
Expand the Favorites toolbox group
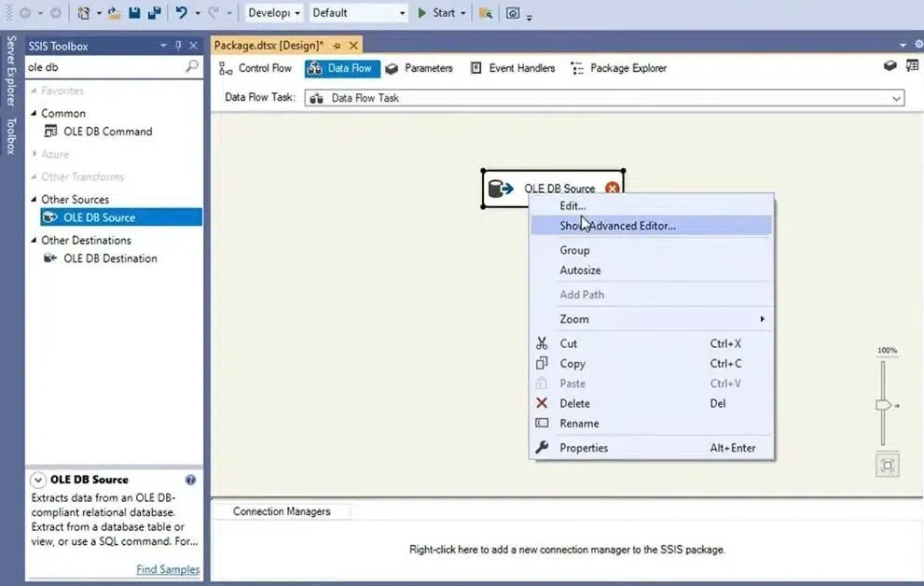[x=34, y=91]
